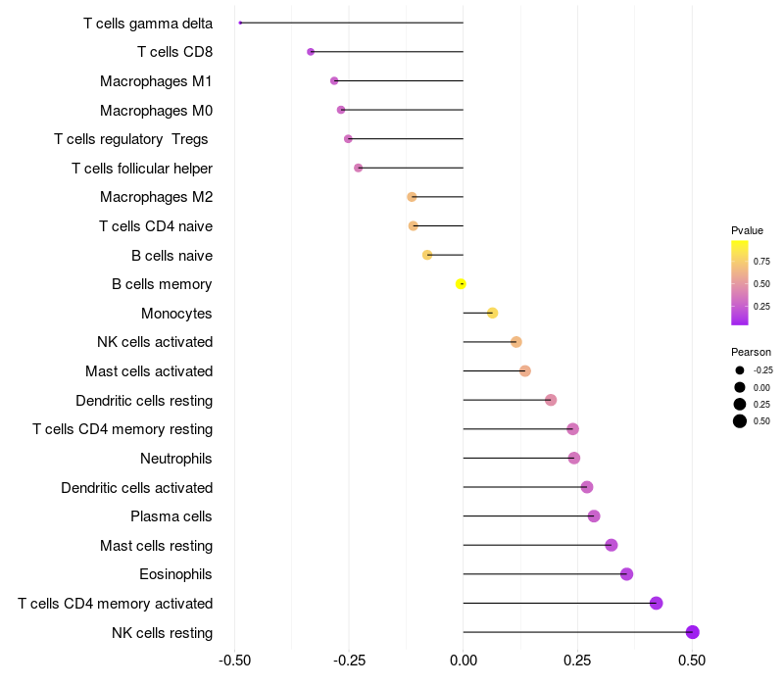Screen dimensions: 784x686
Task: Click the T cells gamma delta dot
Action: click(240, 23)
